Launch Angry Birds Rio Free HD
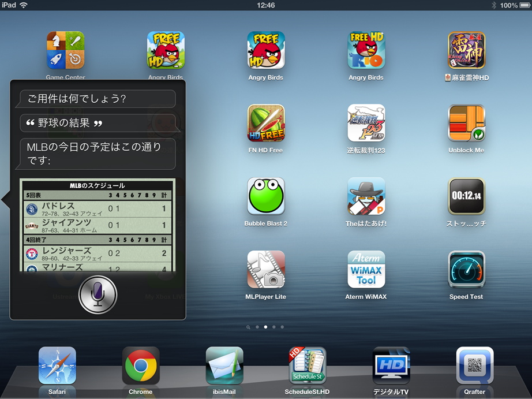Viewport: 532px width, 399px height. point(366,51)
